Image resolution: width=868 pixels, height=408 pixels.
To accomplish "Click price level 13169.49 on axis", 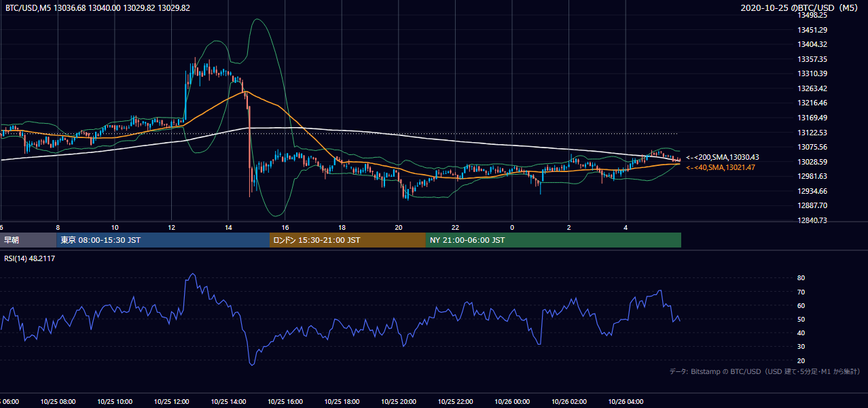I will pyautogui.click(x=812, y=118).
